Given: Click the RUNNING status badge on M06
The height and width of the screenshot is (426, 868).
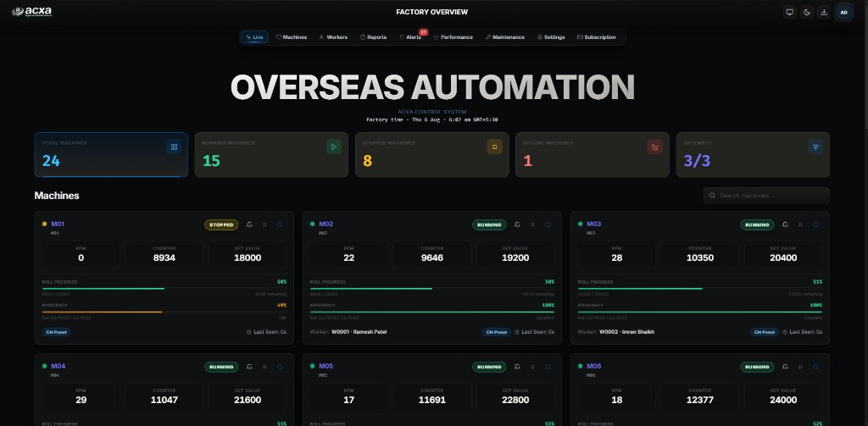Looking at the screenshot, I should pyautogui.click(x=757, y=367).
